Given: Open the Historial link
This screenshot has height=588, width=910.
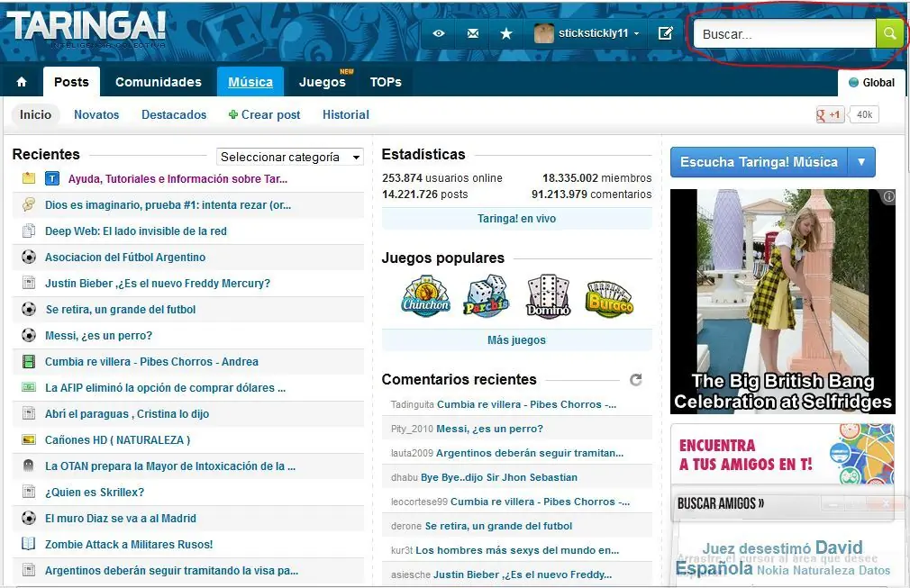Looking at the screenshot, I should click(x=346, y=115).
